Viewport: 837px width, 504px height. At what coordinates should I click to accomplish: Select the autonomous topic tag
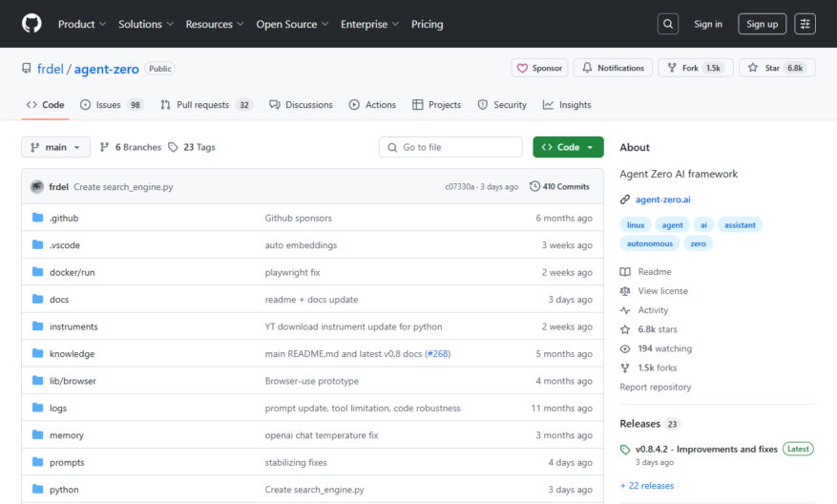(x=650, y=243)
